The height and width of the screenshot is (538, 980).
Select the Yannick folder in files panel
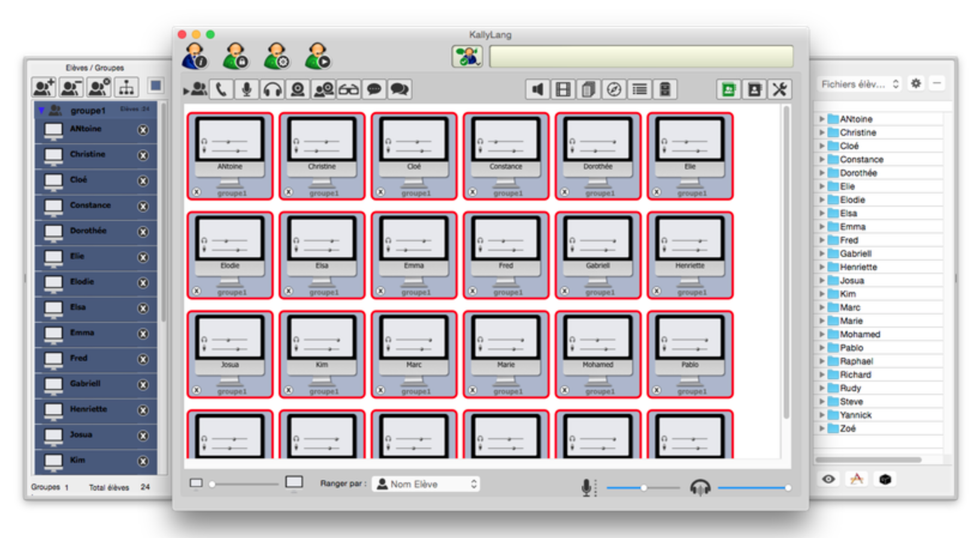click(x=855, y=415)
